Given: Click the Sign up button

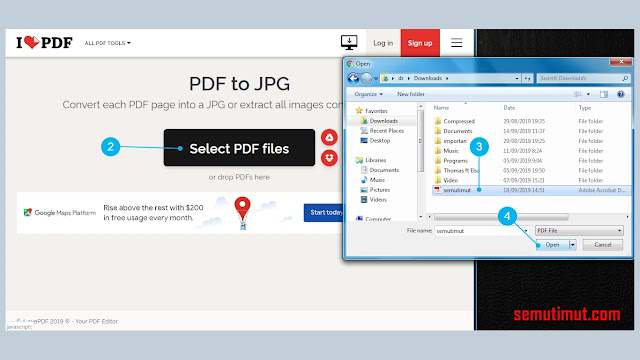Looking at the screenshot, I should click(420, 43).
